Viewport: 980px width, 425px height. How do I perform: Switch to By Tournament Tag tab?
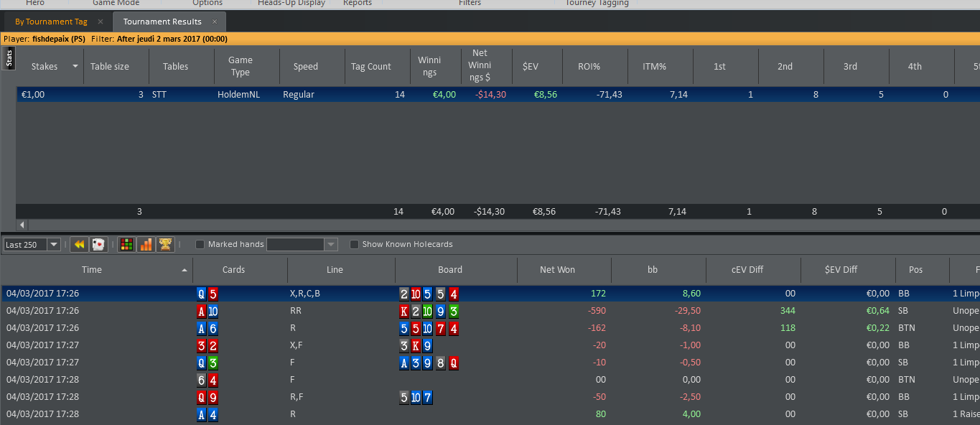point(51,22)
